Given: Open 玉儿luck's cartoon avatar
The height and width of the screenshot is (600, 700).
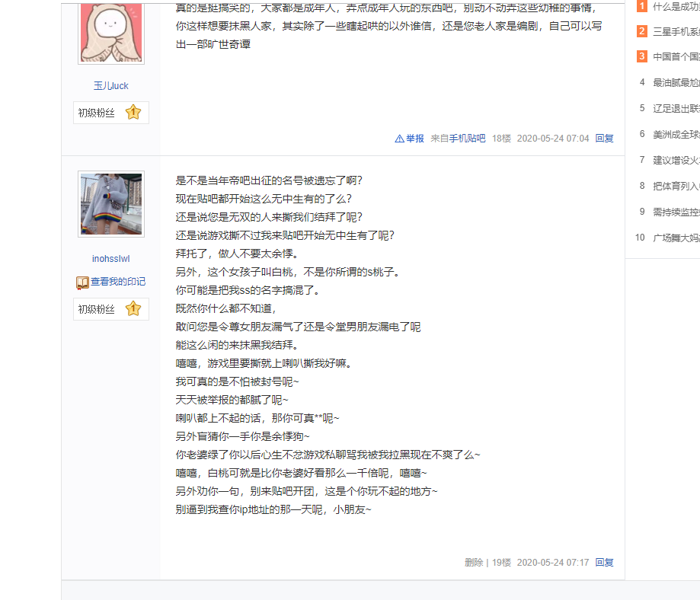Looking at the screenshot, I should pyautogui.click(x=111, y=32).
